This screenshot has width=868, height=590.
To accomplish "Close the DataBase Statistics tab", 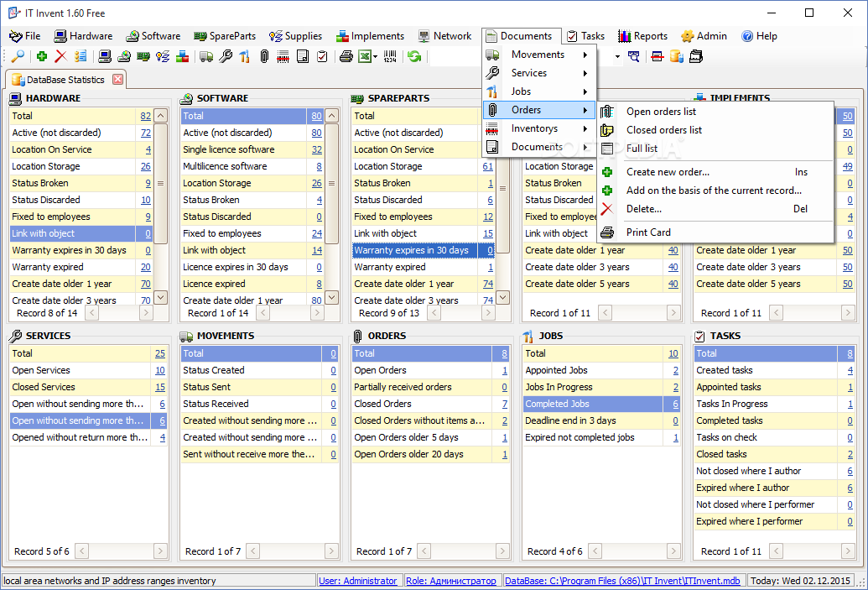I will [x=118, y=79].
